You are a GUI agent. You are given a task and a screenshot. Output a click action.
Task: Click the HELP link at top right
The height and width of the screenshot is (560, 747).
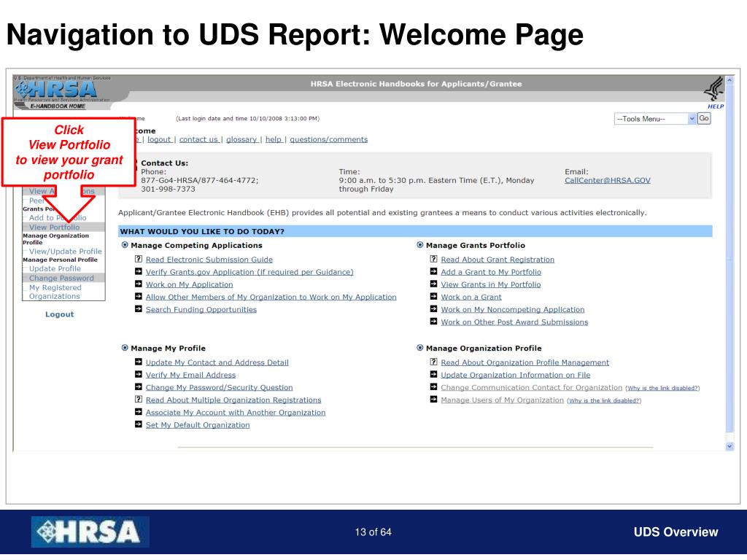coord(716,106)
